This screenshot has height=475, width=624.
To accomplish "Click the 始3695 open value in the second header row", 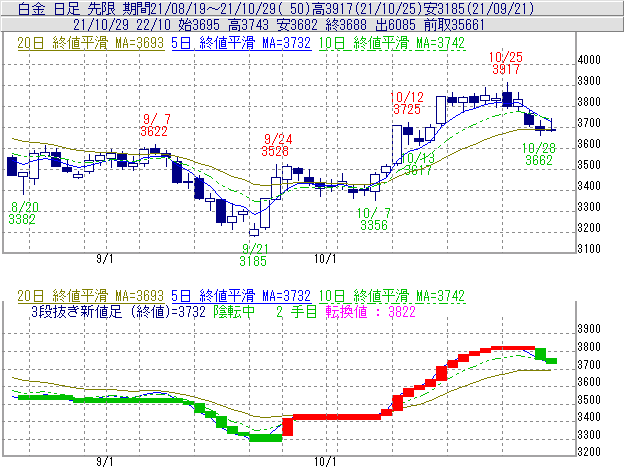I will click(x=199, y=25).
